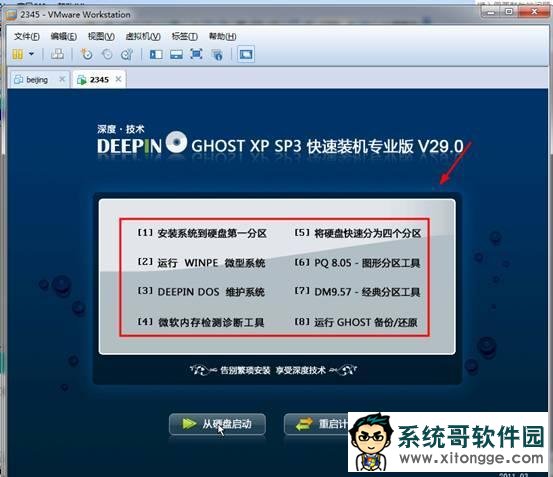Screen dimensions: 553x477
Task: Select option 4 微软内存检测诊断工具
Action: [x=201, y=322]
